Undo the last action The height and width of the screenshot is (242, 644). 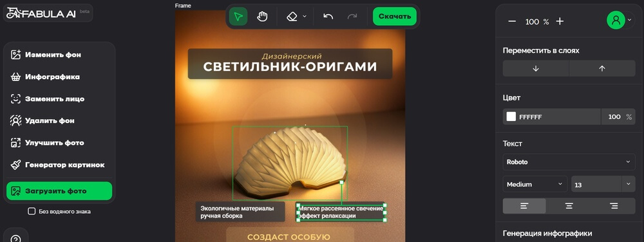coord(328,16)
